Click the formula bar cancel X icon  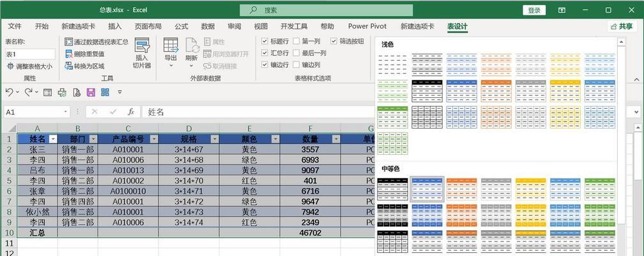click(95, 111)
